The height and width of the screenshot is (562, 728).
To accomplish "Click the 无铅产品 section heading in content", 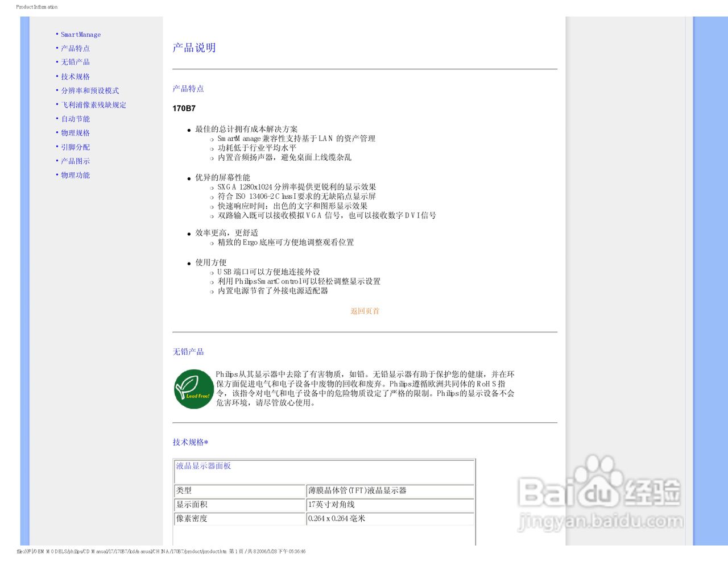I will 188,352.
